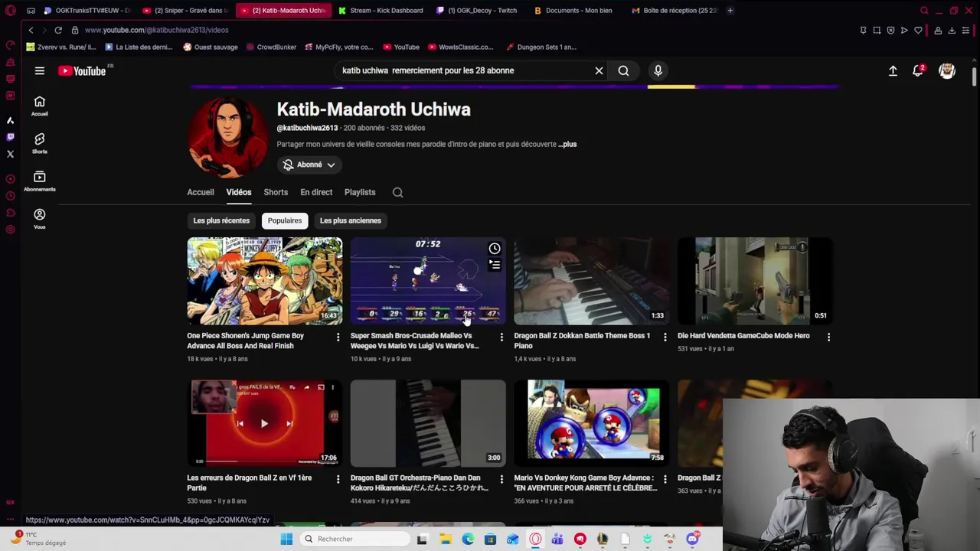
Task: Open options for Super Smash Bros-Crusade video
Action: pos(501,337)
